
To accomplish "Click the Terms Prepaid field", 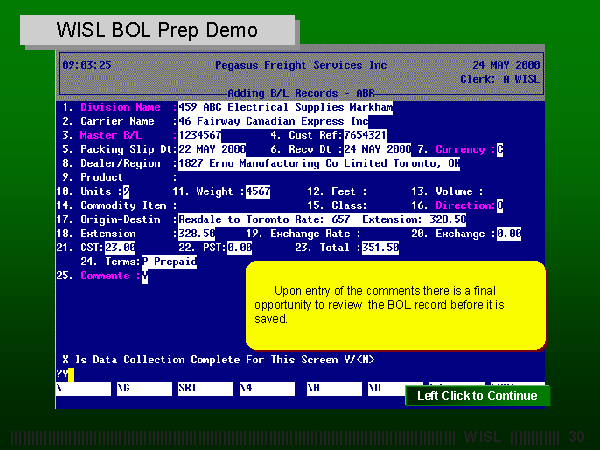I will click(x=169, y=261).
